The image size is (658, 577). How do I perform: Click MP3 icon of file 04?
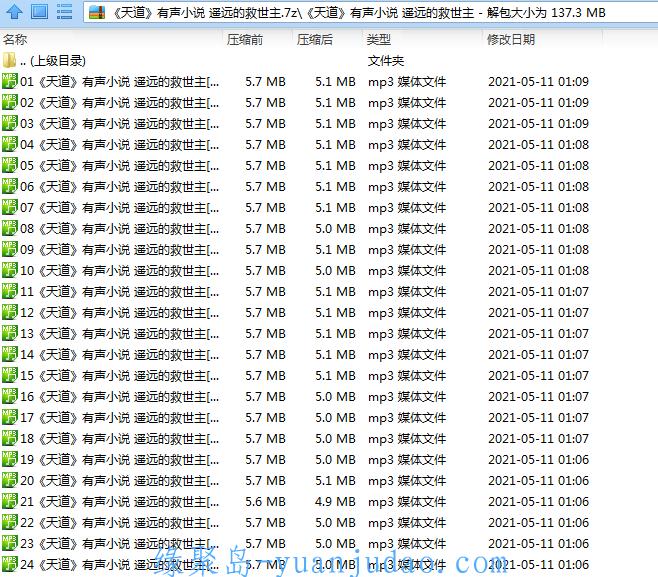10,144
